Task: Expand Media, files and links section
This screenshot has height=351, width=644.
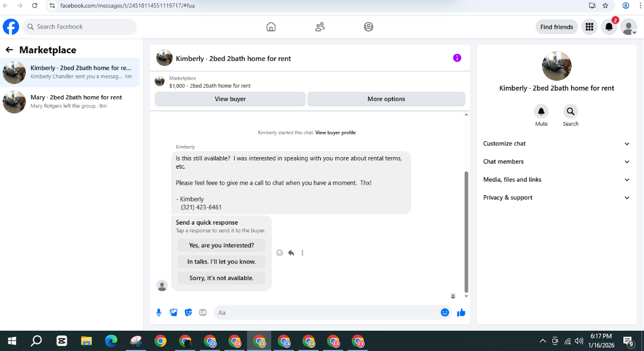Action: [x=557, y=180]
